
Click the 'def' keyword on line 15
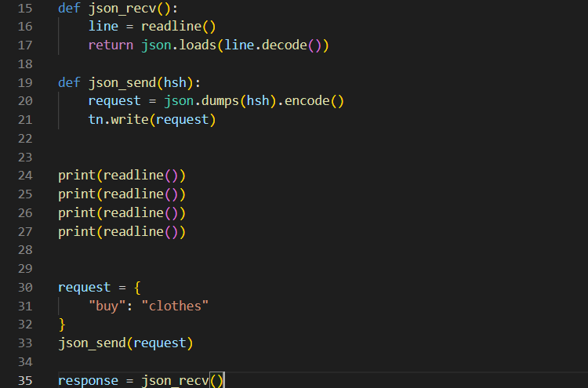tap(69, 8)
